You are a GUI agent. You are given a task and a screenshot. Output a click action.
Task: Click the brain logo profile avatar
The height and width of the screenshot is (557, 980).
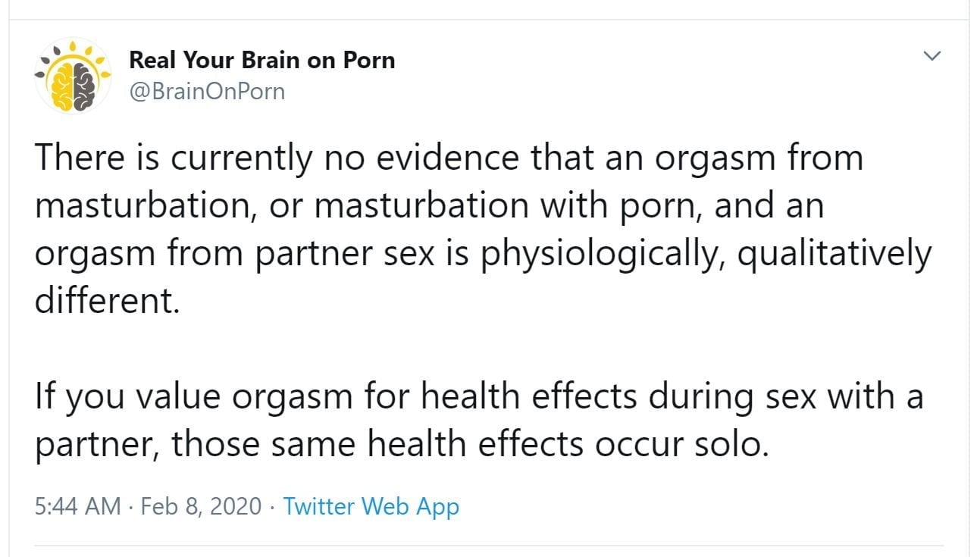tap(74, 76)
